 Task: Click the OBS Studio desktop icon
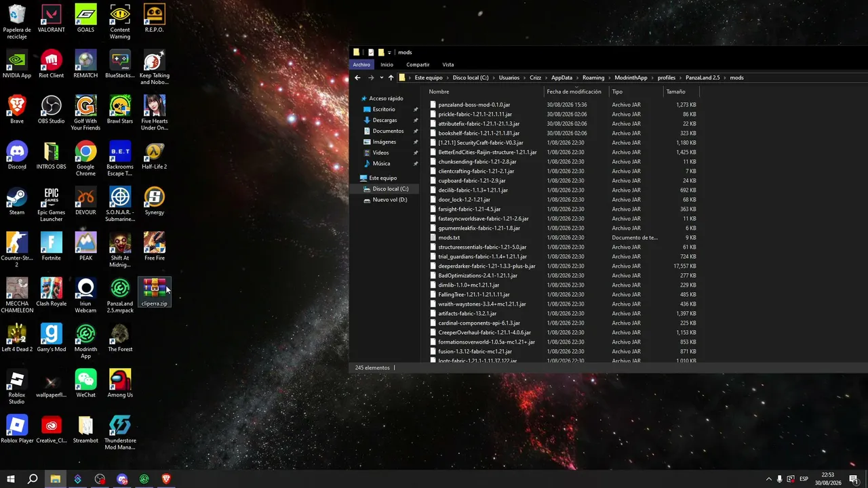coord(51,110)
